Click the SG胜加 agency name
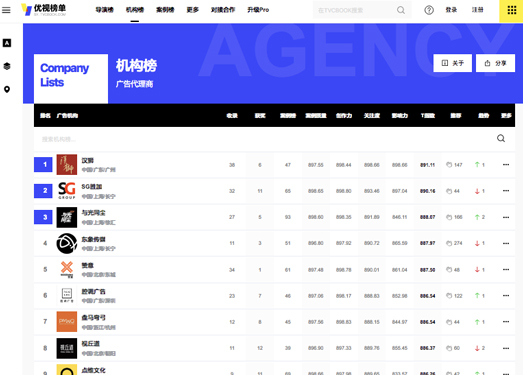 click(x=92, y=186)
